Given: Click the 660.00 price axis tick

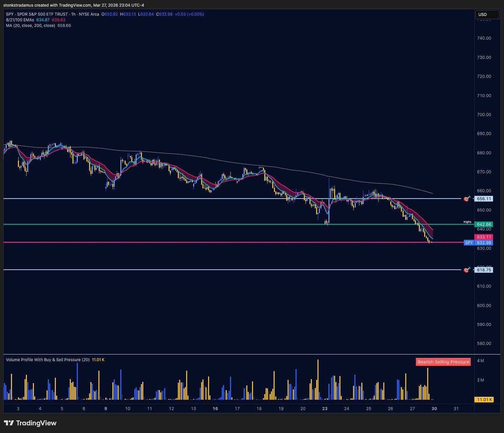Looking at the screenshot, I should (x=484, y=191).
